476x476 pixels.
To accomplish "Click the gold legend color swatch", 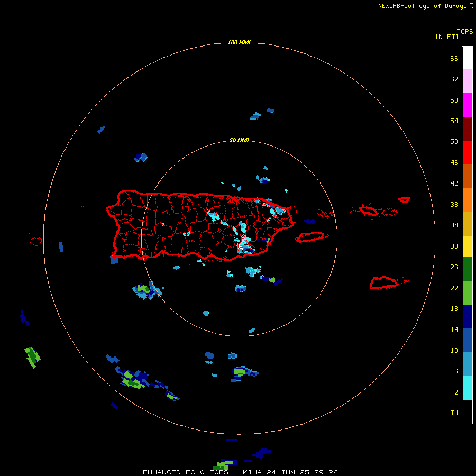I will pos(467,224).
